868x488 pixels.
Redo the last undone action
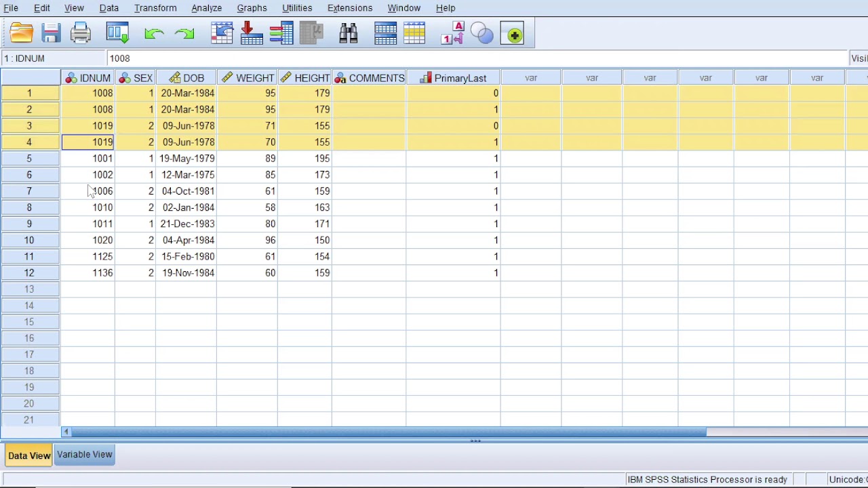click(x=184, y=33)
